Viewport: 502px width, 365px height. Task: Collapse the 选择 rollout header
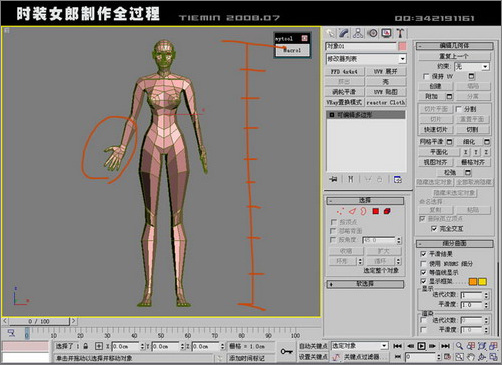(x=365, y=200)
